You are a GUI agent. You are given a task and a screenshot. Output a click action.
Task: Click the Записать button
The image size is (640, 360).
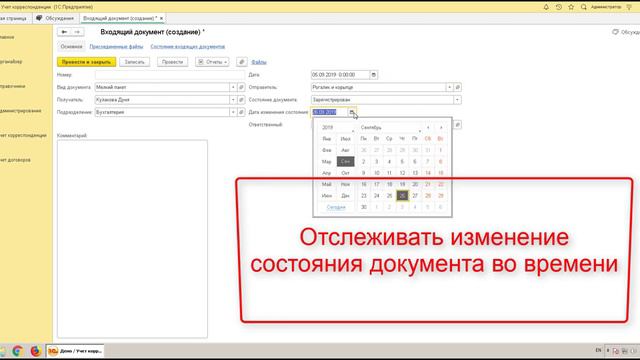135,62
